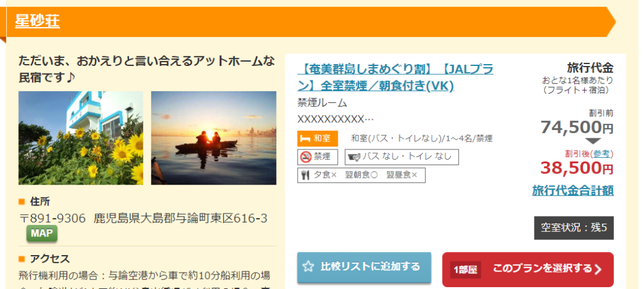Click the chevron arrow on select button

[x=599, y=270]
